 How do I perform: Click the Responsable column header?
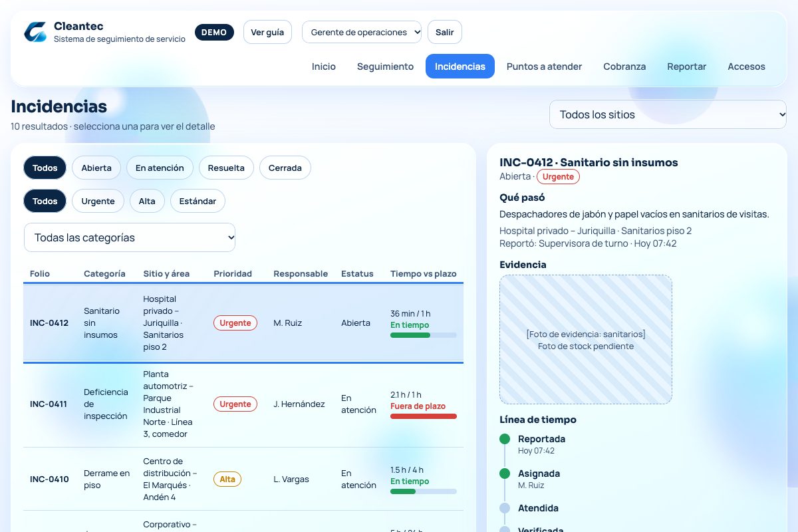pyautogui.click(x=301, y=273)
